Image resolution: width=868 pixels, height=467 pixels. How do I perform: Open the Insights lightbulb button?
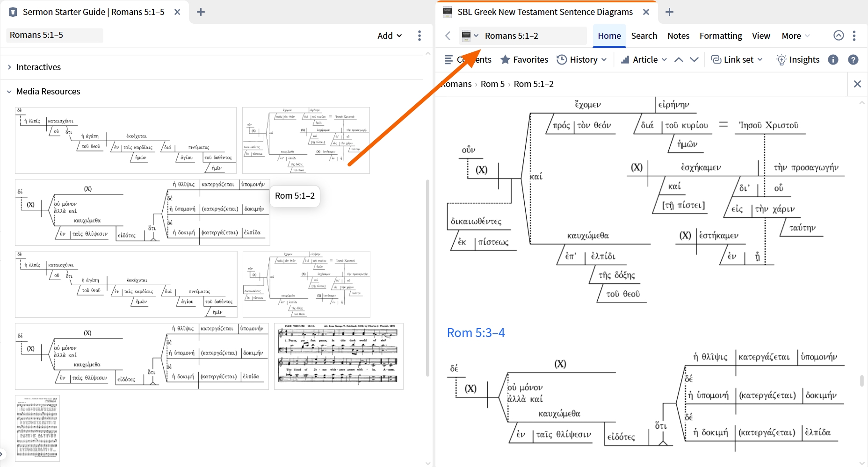(797, 59)
